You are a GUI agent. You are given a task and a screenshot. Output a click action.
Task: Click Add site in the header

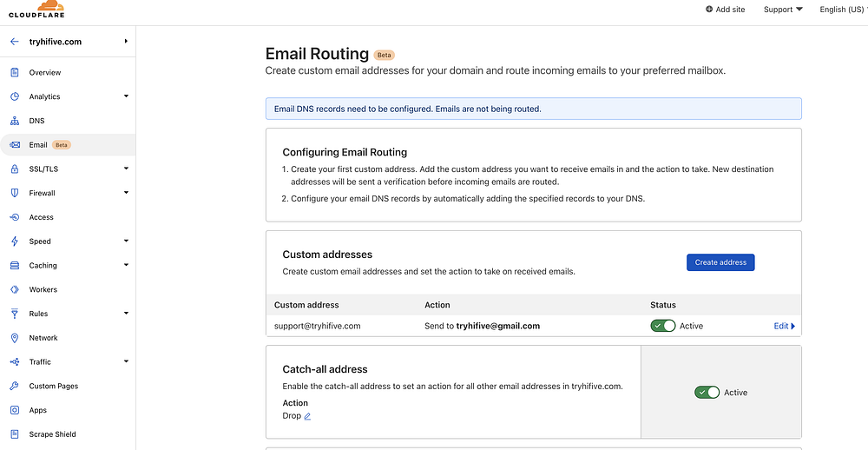click(724, 10)
